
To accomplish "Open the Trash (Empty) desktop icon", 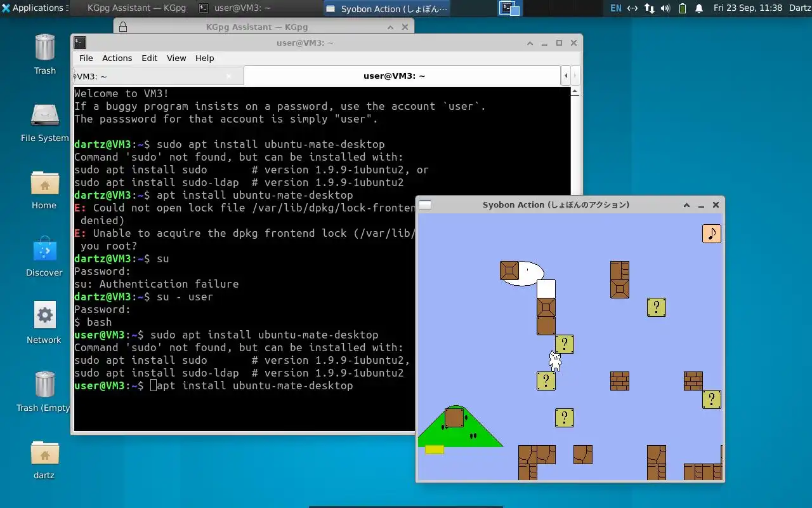I will [44, 392].
